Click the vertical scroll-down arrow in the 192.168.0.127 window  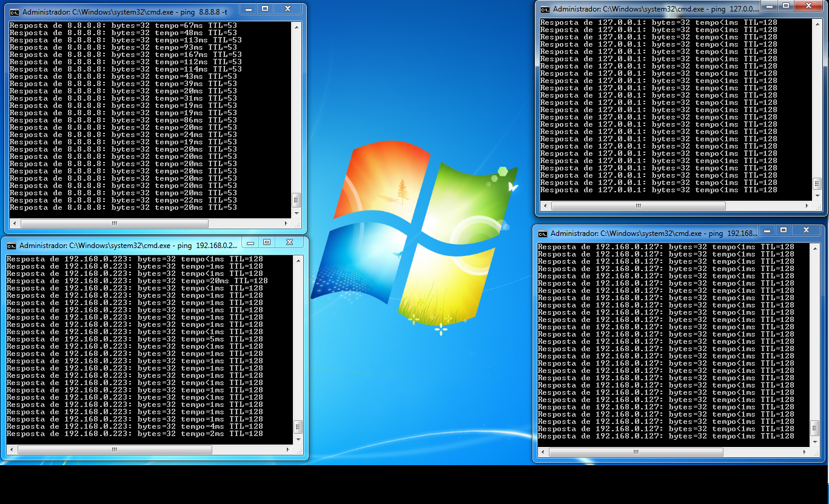[x=814, y=442]
